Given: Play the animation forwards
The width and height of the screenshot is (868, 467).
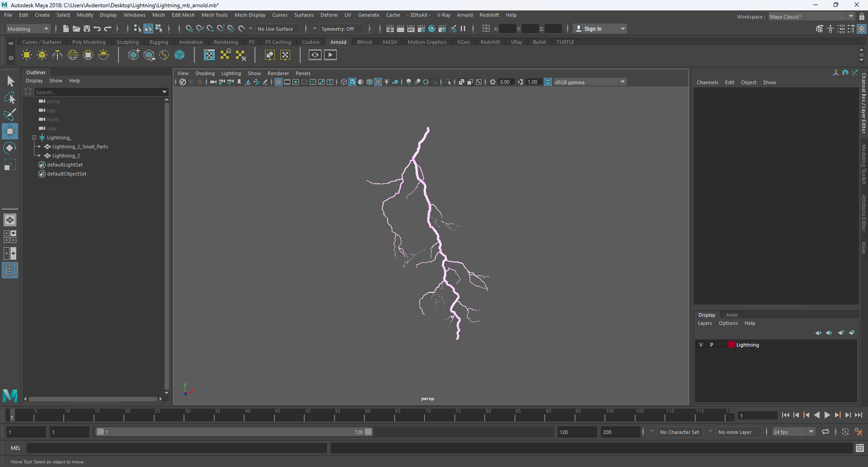Looking at the screenshot, I should tap(827, 415).
